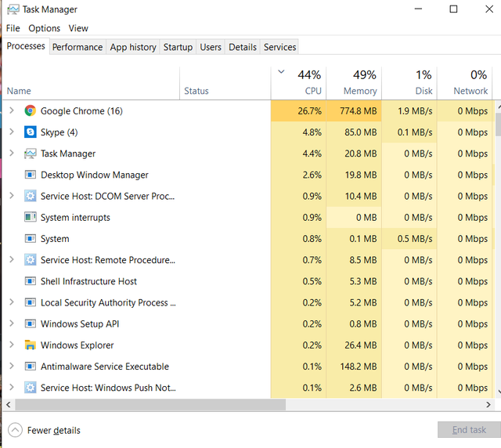Switch to the Details tab
Viewport: 501px width, 448px height.
click(x=243, y=47)
